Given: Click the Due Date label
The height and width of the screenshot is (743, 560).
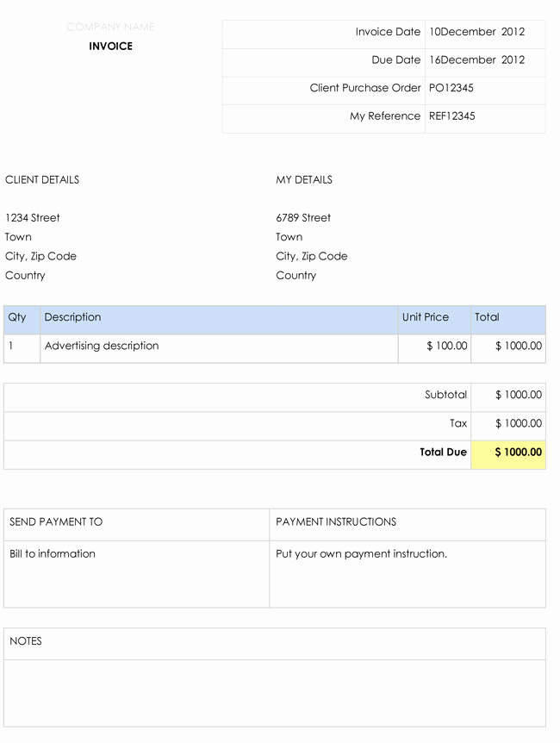Looking at the screenshot, I should pyautogui.click(x=395, y=59).
